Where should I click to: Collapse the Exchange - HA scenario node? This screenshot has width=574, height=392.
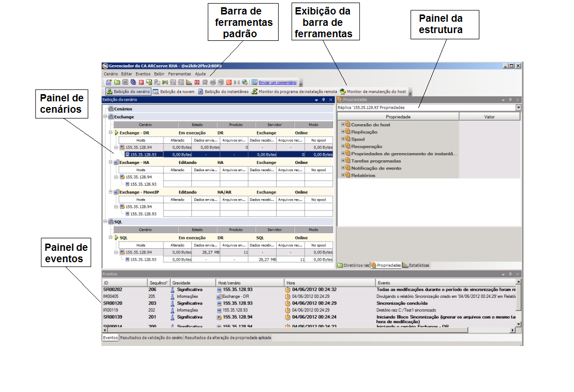[111, 162]
